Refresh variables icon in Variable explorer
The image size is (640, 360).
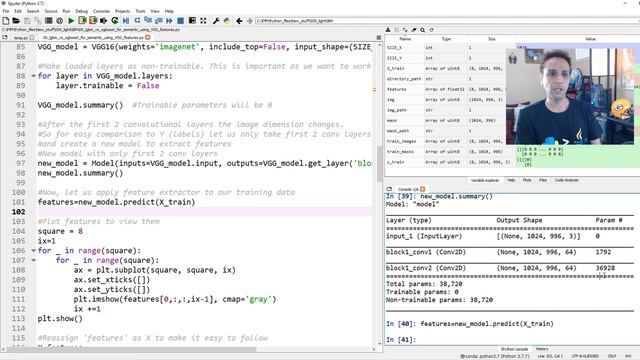pyautogui.click(x=431, y=30)
